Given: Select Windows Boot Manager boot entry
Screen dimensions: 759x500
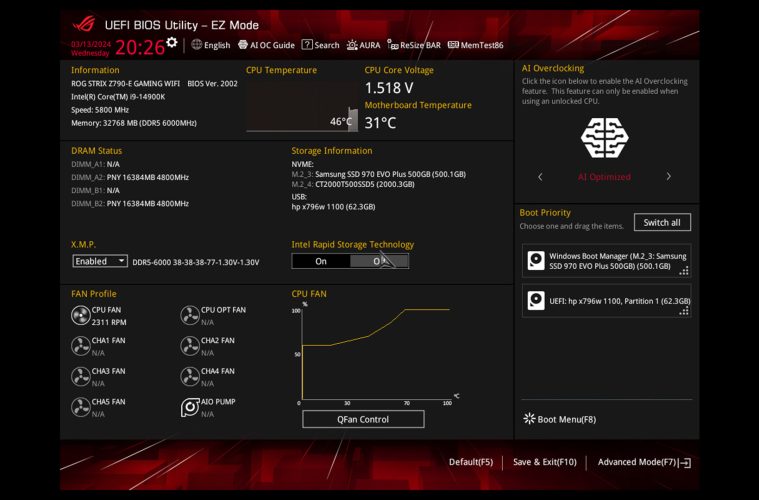Looking at the screenshot, I should pyautogui.click(x=607, y=261).
